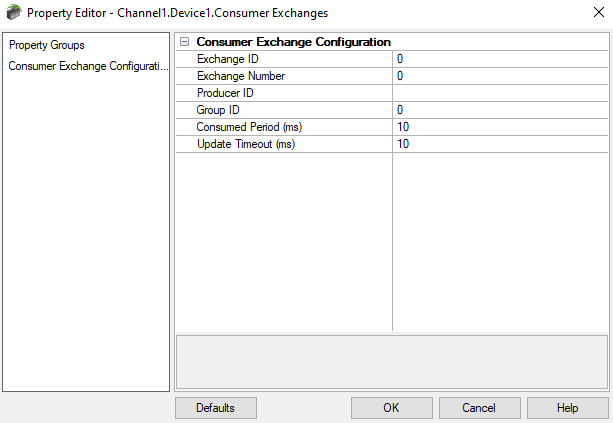Confirm changes with the OK button
The height and width of the screenshot is (423, 613).
pyautogui.click(x=391, y=408)
